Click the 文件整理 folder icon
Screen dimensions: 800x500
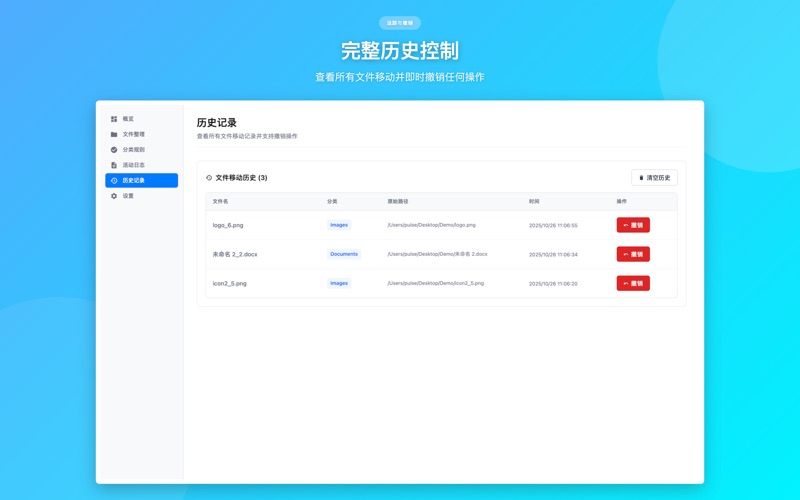pyautogui.click(x=114, y=134)
